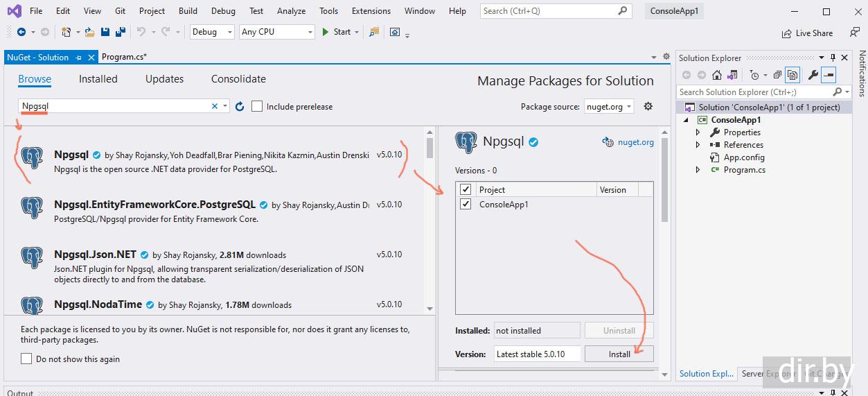Image resolution: width=868 pixels, height=396 pixels.
Task: Click the Save All toolbar icon
Action: [120, 32]
